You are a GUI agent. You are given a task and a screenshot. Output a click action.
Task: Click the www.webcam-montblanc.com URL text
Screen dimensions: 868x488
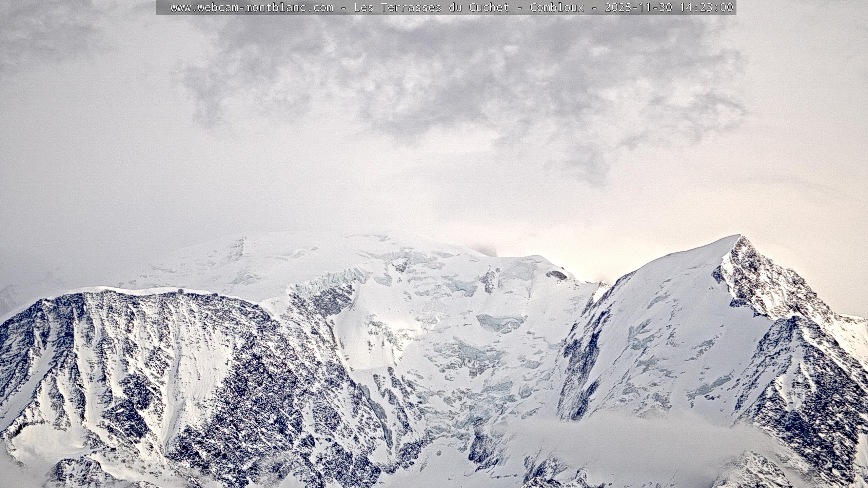pyautogui.click(x=252, y=7)
